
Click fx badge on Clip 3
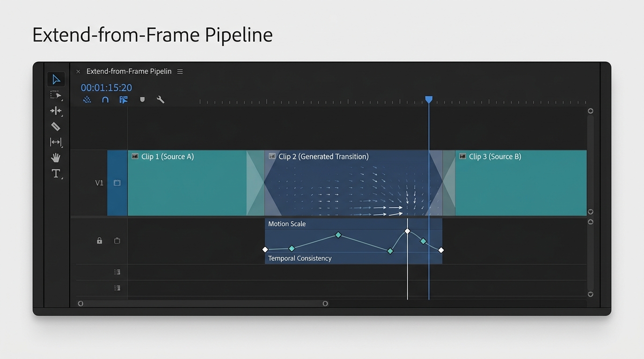point(462,157)
